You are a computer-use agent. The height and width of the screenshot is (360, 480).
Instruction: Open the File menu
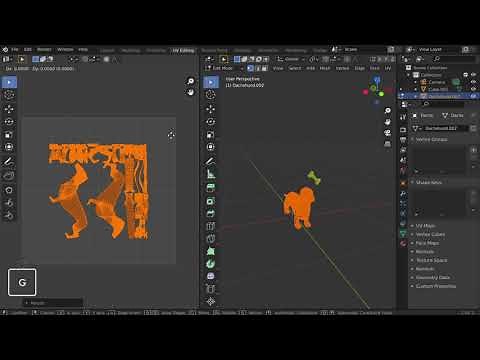tap(15, 50)
